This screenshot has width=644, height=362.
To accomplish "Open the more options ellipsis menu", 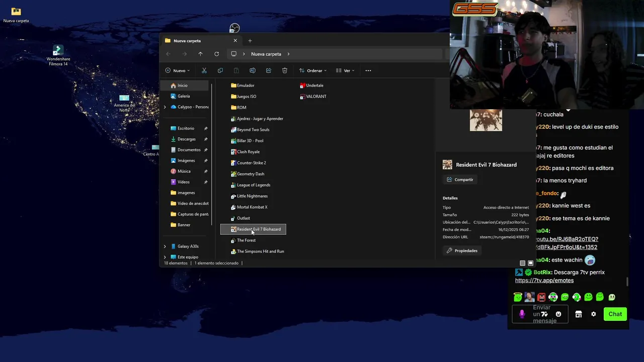I will pyautogui.click(x=368, y=70).
